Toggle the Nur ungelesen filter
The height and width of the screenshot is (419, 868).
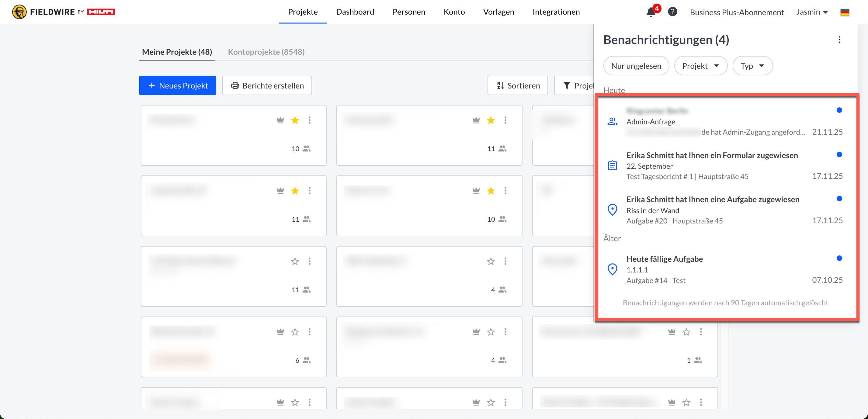tap(636, 66)
